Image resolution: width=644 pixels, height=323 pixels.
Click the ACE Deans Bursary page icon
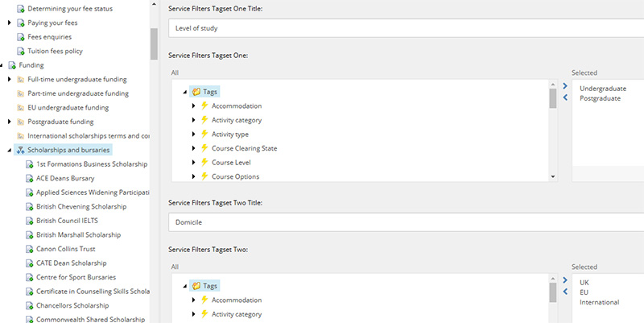tap(30, 179)
